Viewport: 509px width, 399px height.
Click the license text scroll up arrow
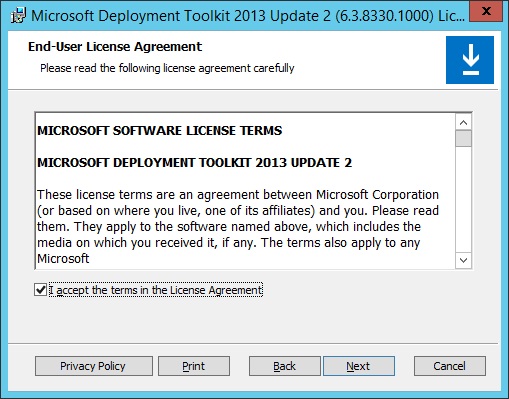(463, 122)
